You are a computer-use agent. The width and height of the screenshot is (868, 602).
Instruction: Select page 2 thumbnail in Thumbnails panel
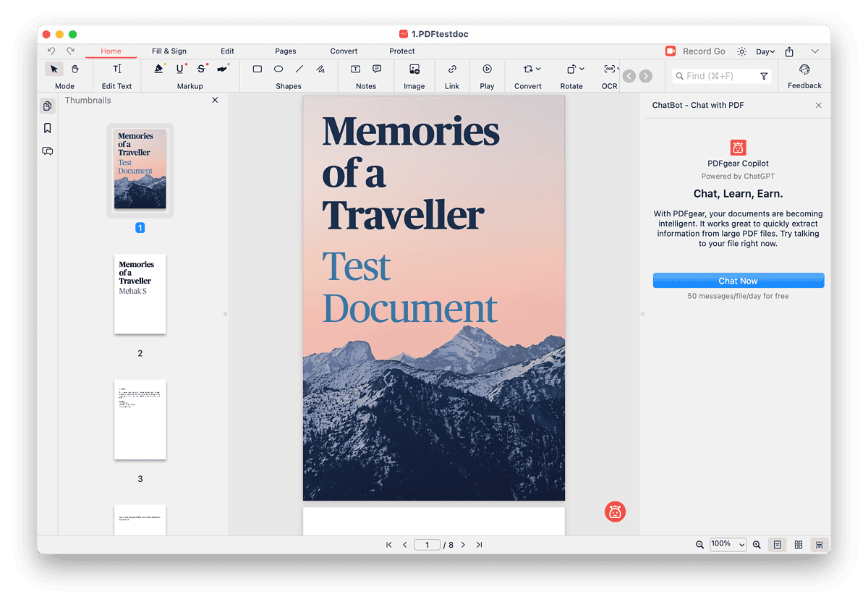140,294
